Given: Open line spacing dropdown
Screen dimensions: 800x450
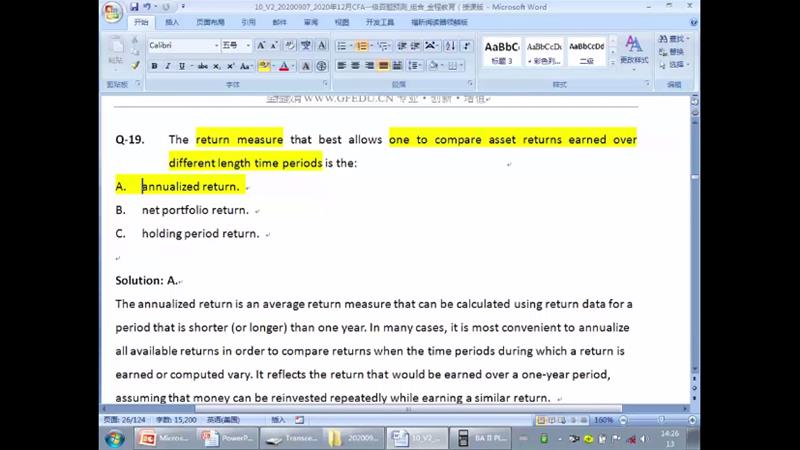Looking at the screenshot, I should pos(414,66).
